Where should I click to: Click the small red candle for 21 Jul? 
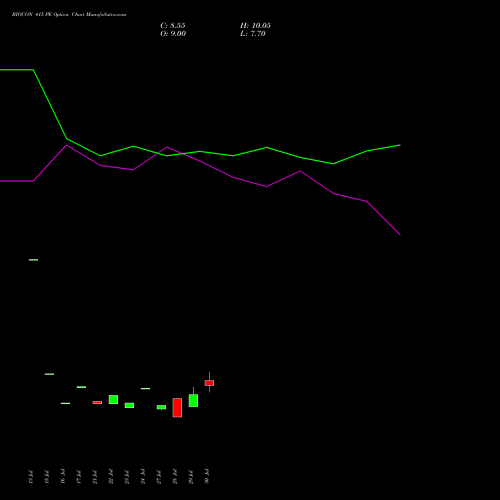(x=97, y=402)
